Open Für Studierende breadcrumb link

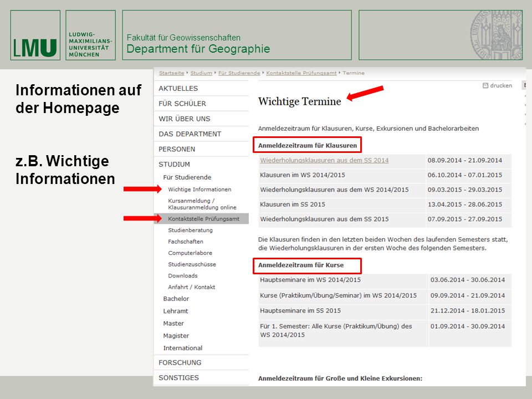point(239,73)
